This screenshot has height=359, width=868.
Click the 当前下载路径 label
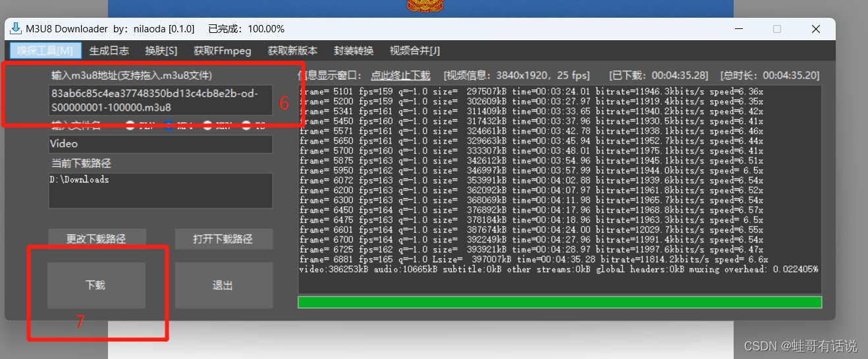click(82, 163)
